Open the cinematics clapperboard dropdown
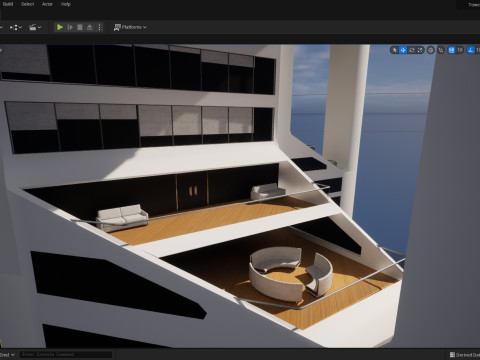The height and width of the screenshot is (360, 480). [35, 27]
